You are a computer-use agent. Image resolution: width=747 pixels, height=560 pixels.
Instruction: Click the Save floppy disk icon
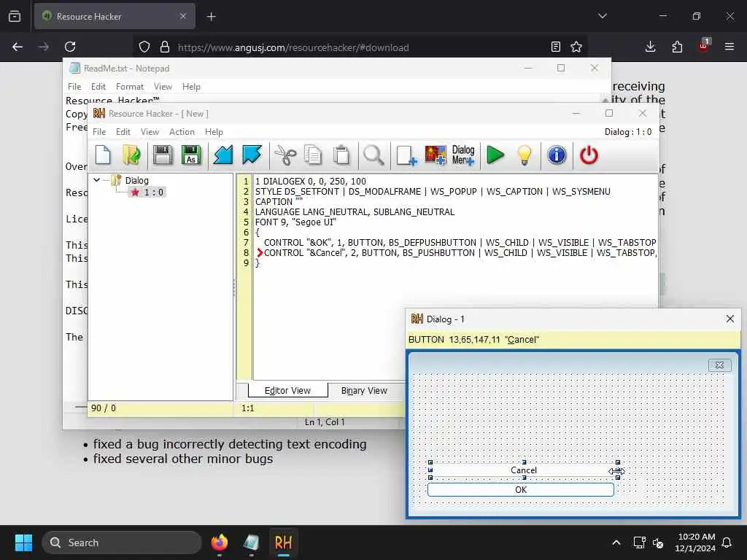pyautogui.click(x=163, y=155)
